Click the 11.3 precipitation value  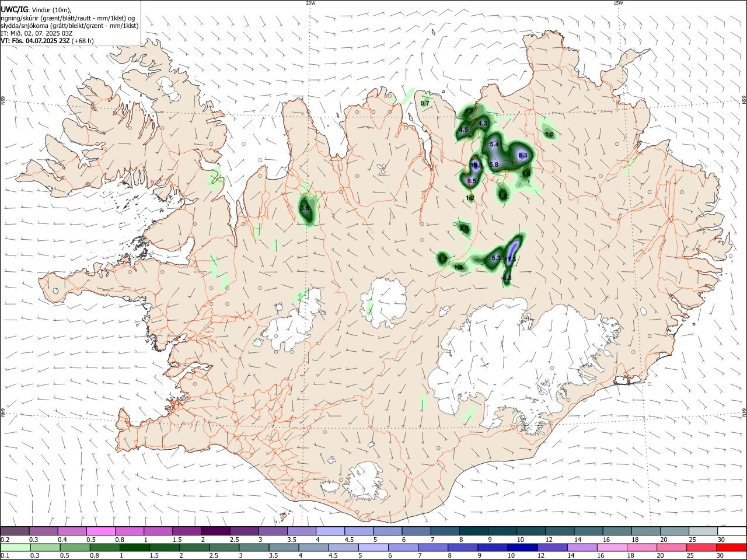511,258
